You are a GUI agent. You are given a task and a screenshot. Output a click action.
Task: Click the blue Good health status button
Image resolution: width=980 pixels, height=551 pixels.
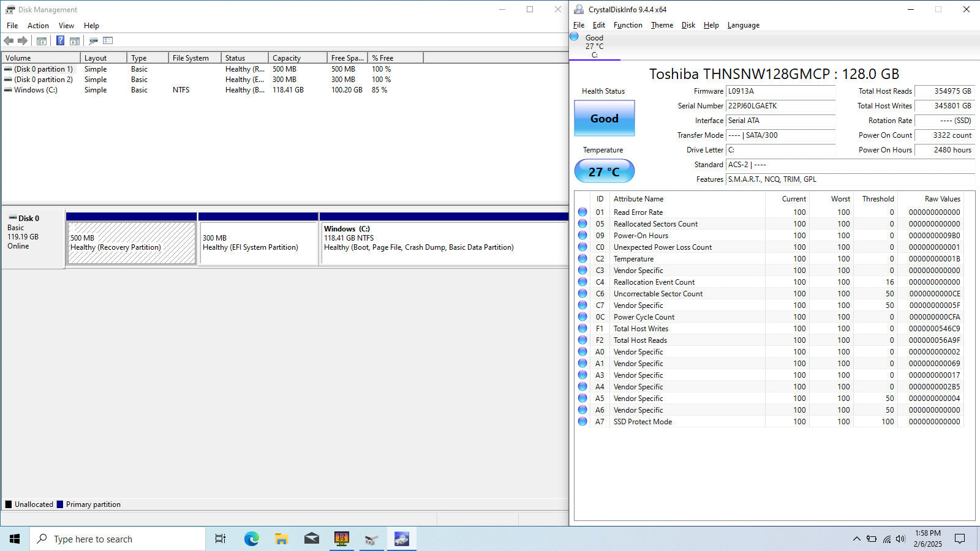(604, 119)
